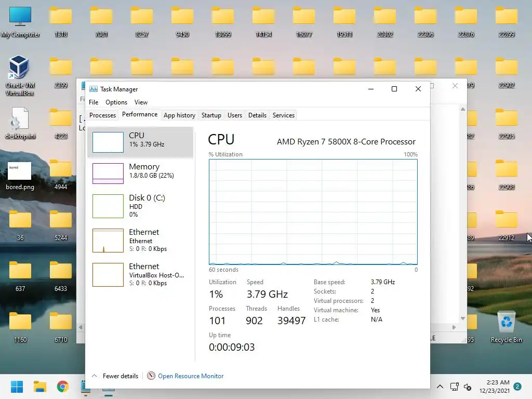
Task: Click the Resource Monitor gauge icon
Action: pos(151,376)
